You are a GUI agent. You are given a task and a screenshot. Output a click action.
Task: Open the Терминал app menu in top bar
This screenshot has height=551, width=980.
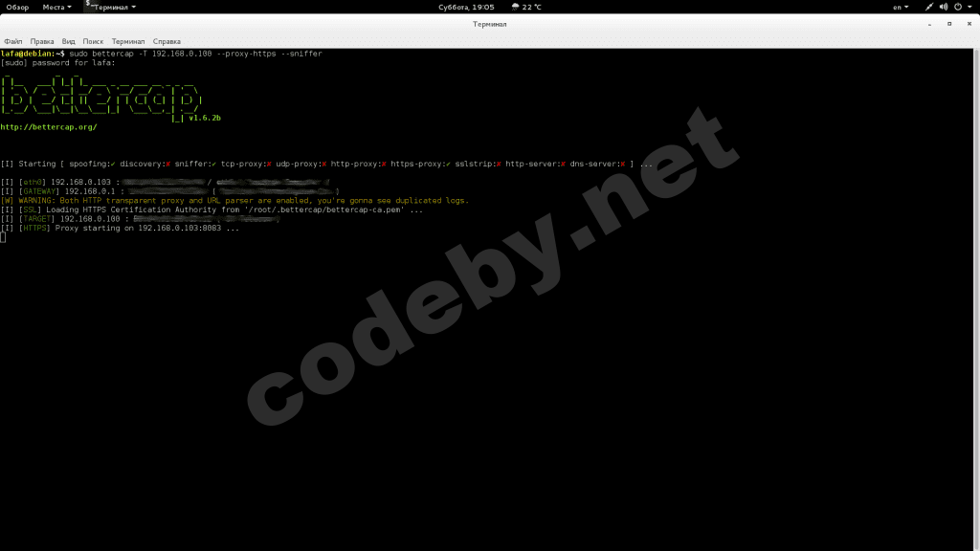point(111,7)
